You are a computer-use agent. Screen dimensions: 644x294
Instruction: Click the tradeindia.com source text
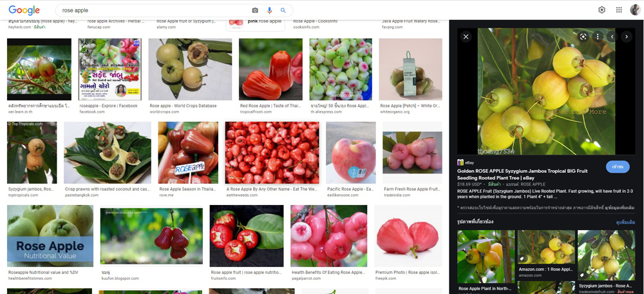pyautogui.click(x=397, y=195)
